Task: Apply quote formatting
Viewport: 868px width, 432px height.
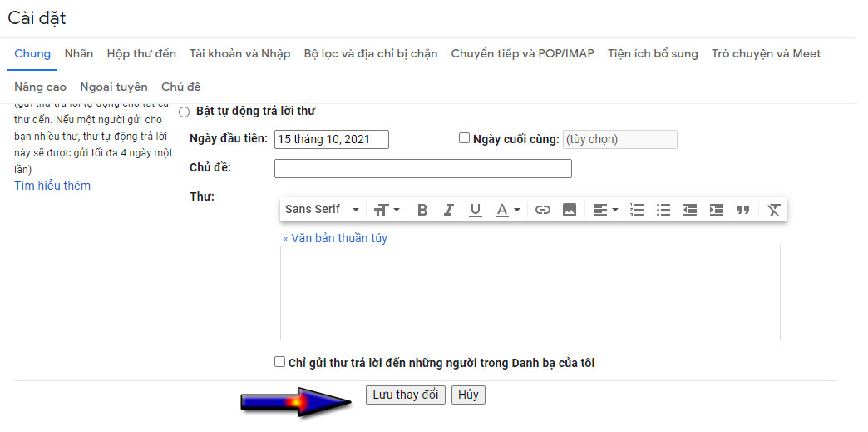Action: coord(743,210)
